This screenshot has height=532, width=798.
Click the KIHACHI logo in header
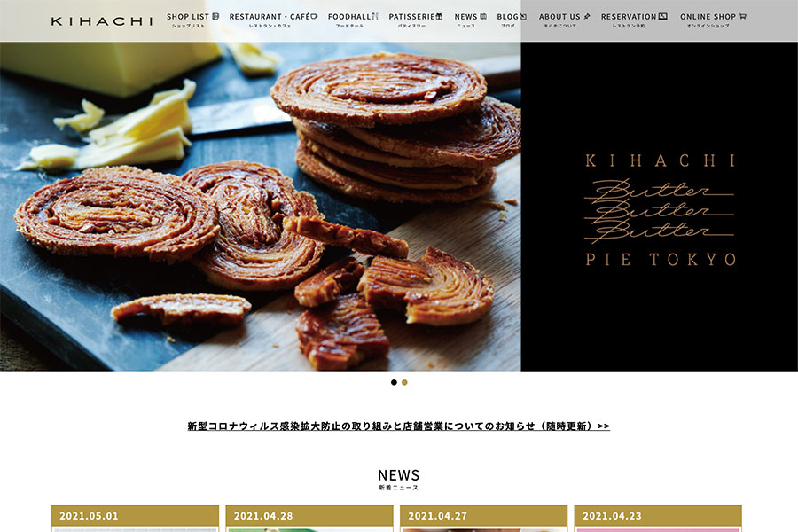[102, 21]
